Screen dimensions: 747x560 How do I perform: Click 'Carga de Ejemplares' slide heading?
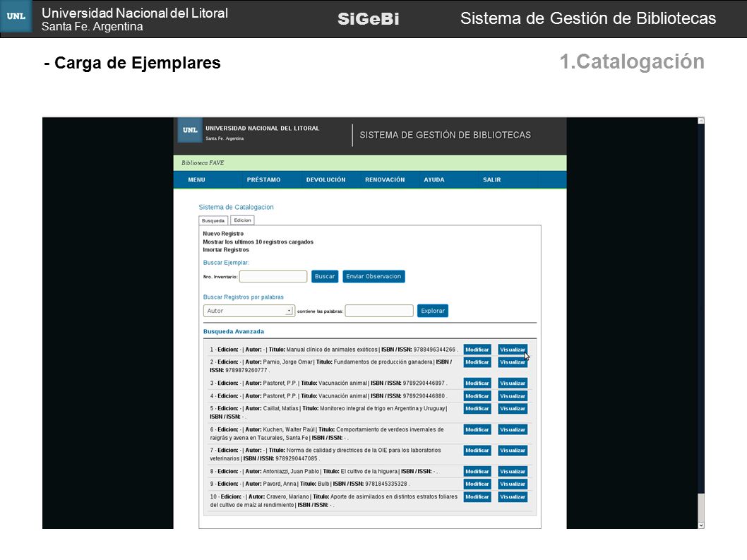[137, 63]
